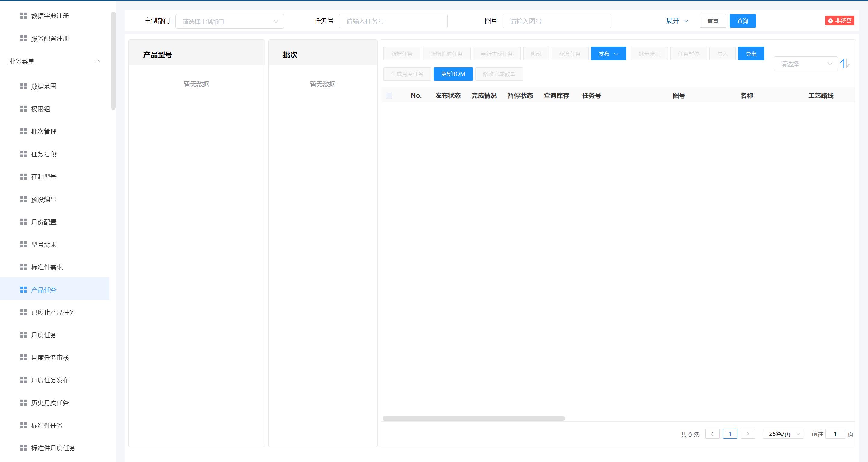868x462 pixels.
Task: Click the 批量废止 button
Action: [649, 54]
